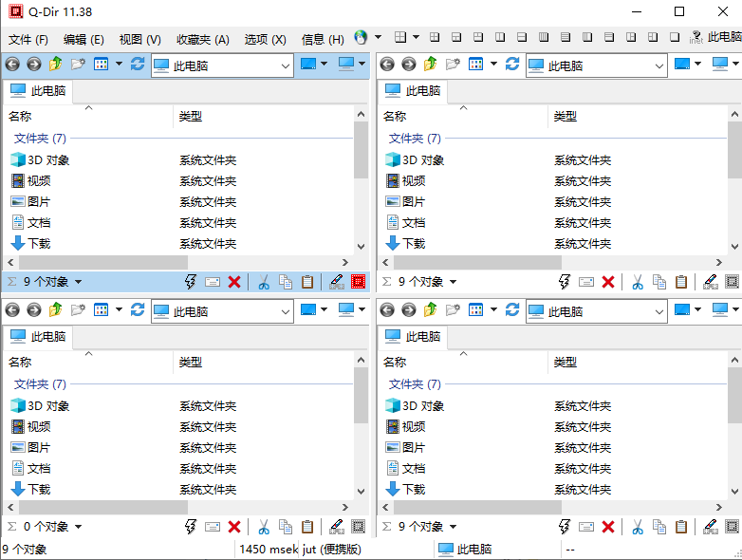Click the paste clipboard icon in top-right pane

coord(681,282)
